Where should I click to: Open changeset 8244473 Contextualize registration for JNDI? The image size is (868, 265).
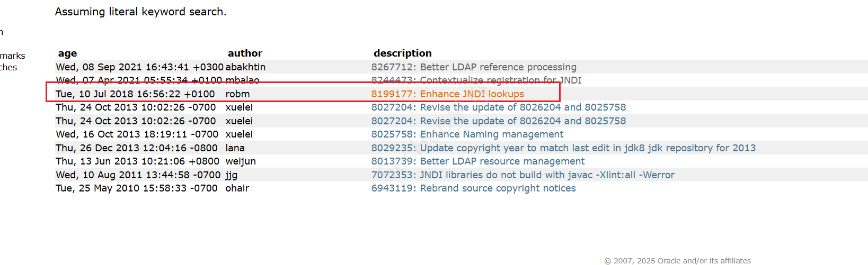(x=476, y=80)
